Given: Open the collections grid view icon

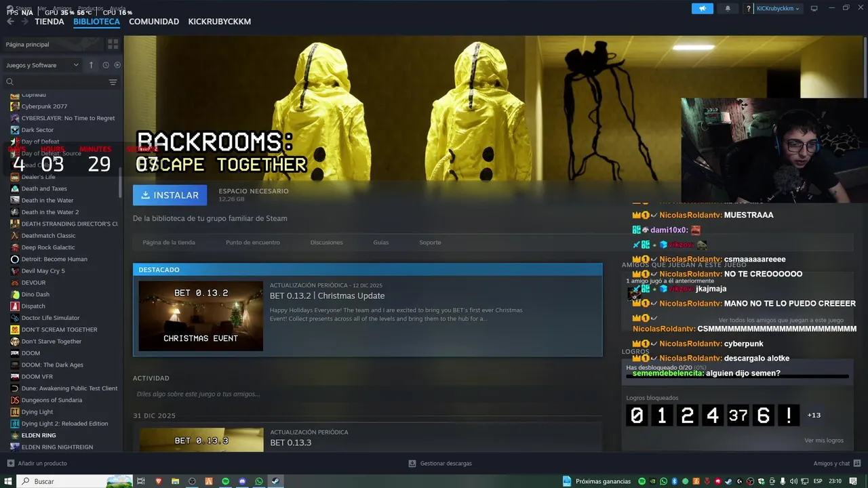Looking at the screenshot, I should [x=113, y=44].
